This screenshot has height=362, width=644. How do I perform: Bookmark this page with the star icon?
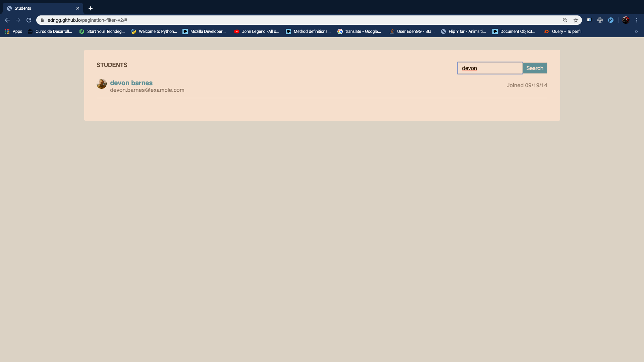point(576,20)
